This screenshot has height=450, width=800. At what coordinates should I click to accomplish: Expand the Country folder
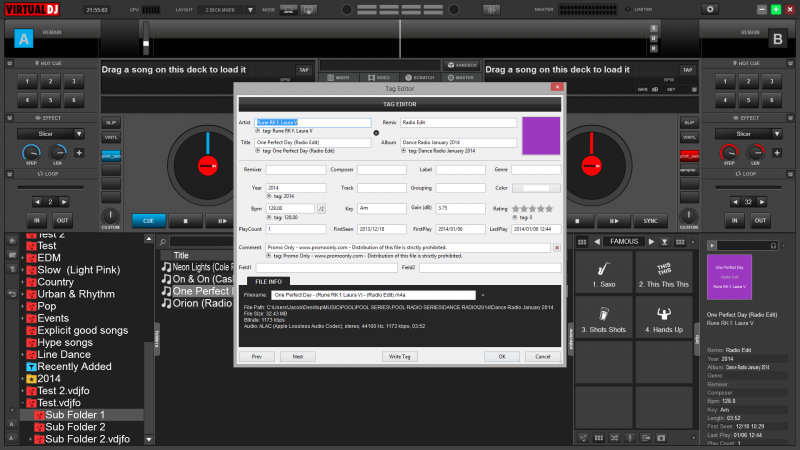tap(22, 282)
